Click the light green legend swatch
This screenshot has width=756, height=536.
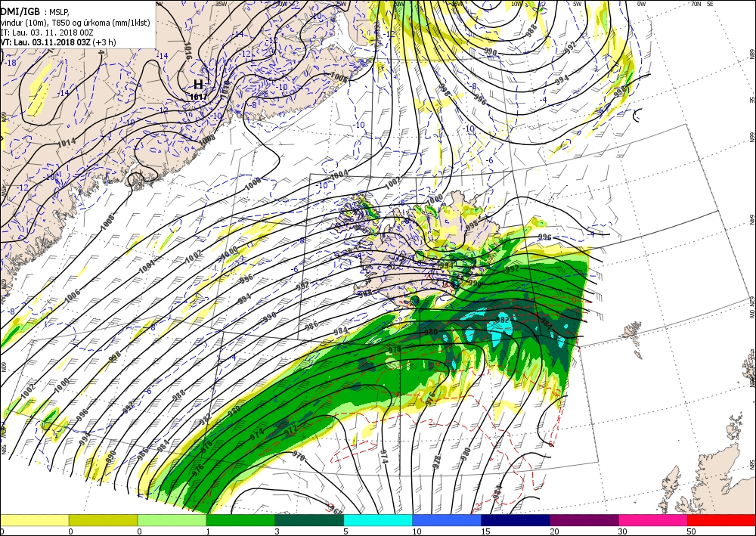coord(172,520)
